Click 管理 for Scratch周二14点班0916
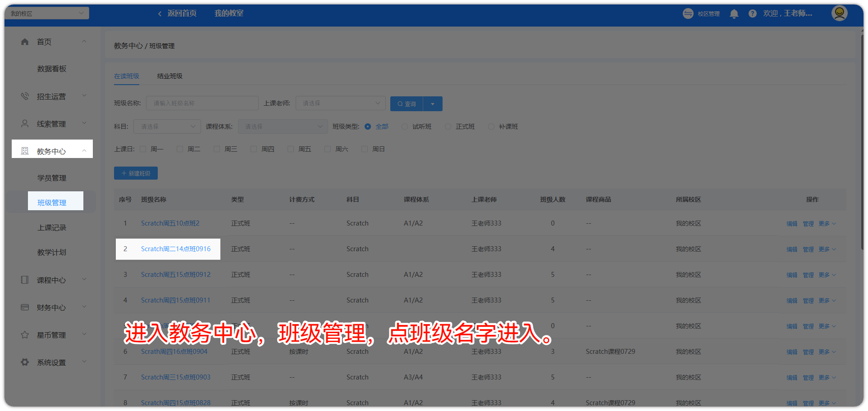This screenshot has height=411, width=868. (x=808, y=249)
